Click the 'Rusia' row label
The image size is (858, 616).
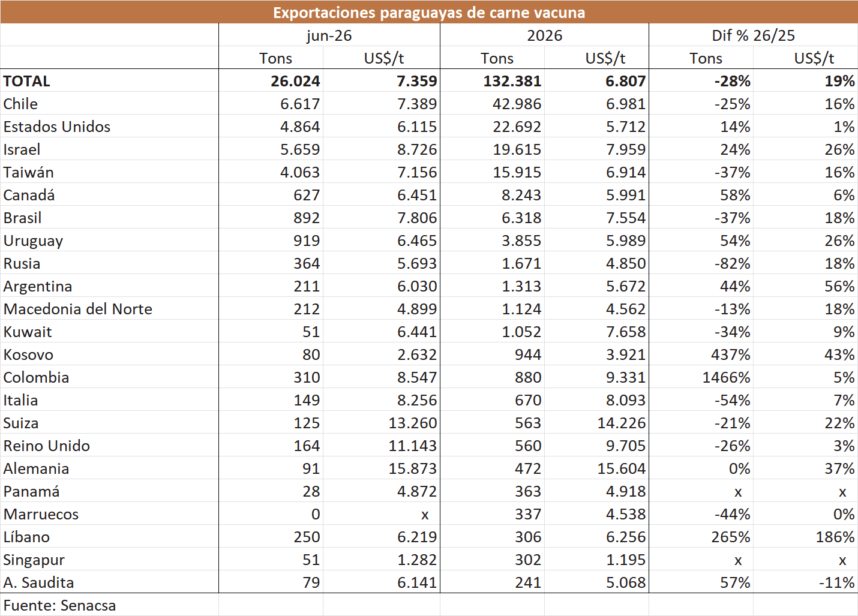22,263
